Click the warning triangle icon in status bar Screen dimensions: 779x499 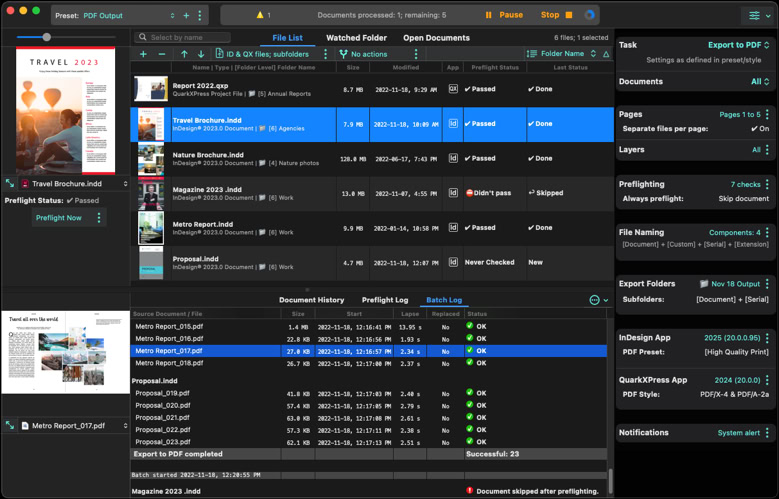(261, 15)
